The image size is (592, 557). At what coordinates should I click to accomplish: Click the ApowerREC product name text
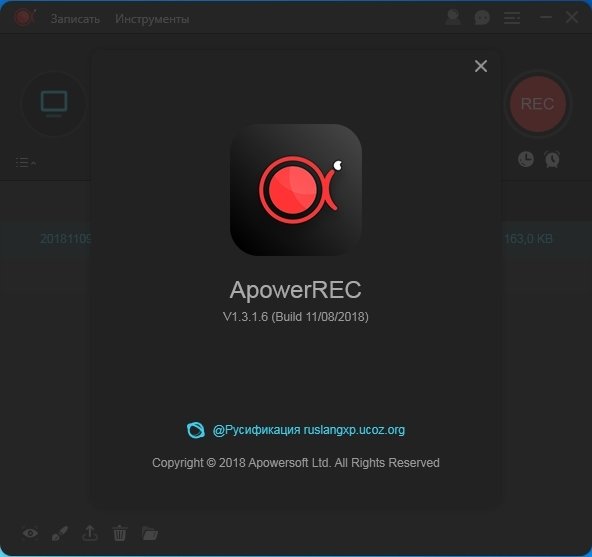click(296, 290)
